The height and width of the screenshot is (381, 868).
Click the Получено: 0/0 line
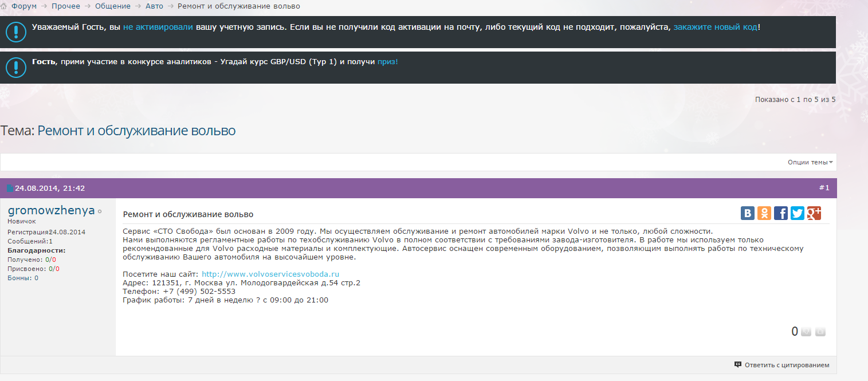click(32, 260)
